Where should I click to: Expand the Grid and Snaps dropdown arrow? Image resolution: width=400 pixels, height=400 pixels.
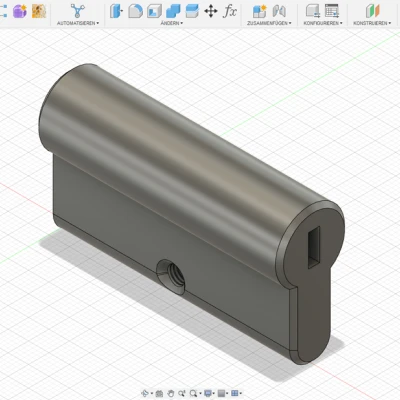point(227,393)
